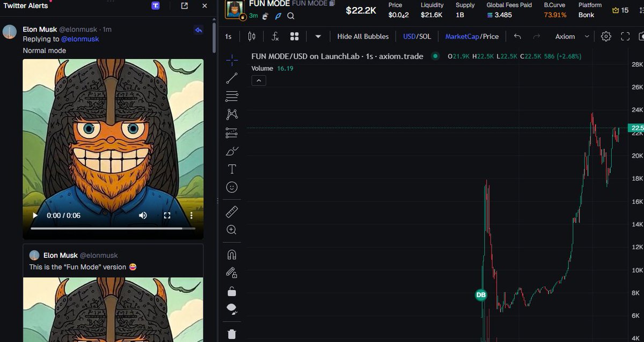Click the Platform Bonk label

tap(586, 15)
